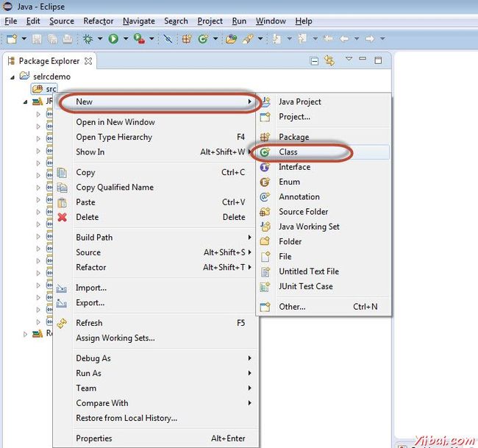This screenshot has height=448, width=478.
Task: Open the Debug dropdown arrow
Action: click(100, 39)
